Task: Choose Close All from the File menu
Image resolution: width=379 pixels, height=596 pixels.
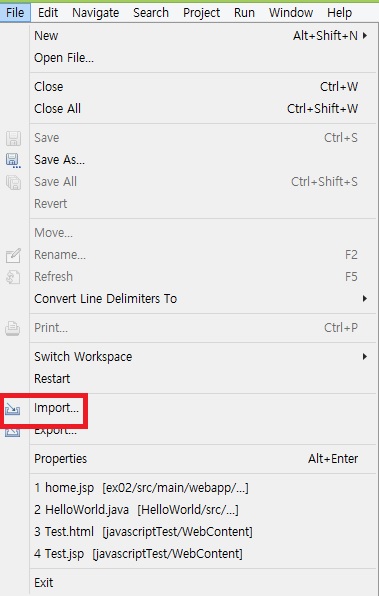Action: 57,109
